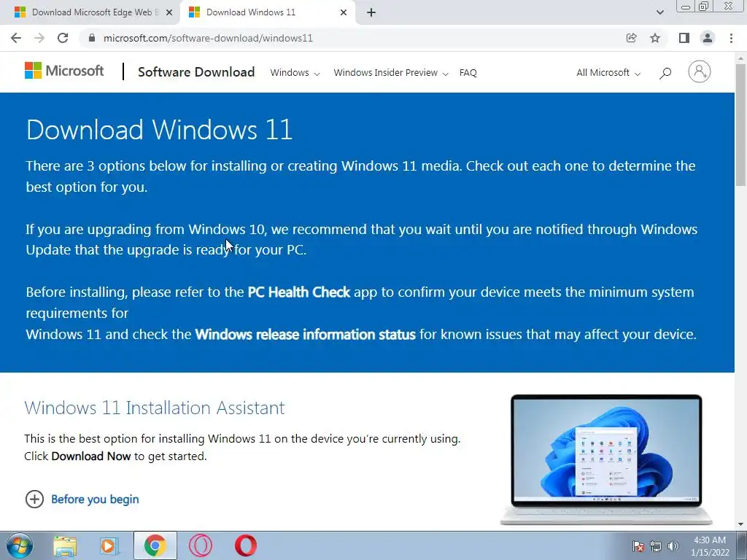The height and width of the screenshot is (560, 747).
Task: Expand the Windows Insider Preview menu
Action: coord(391,73)
